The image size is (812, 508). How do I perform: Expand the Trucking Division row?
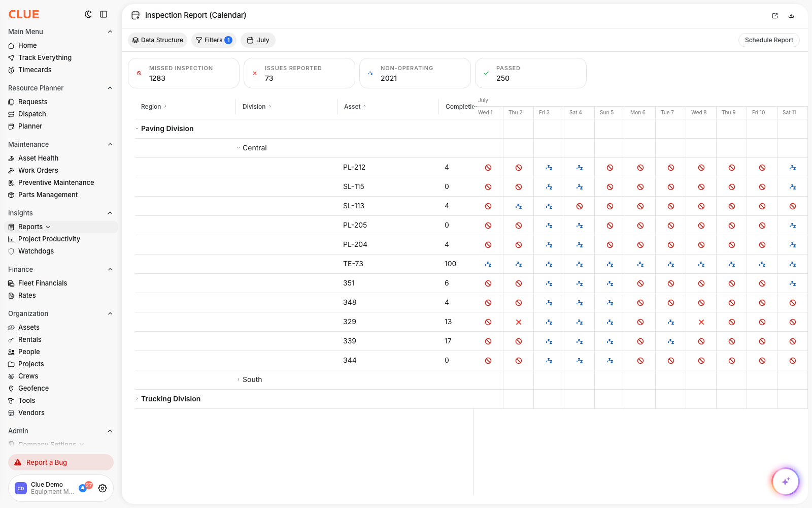point(137,399)
